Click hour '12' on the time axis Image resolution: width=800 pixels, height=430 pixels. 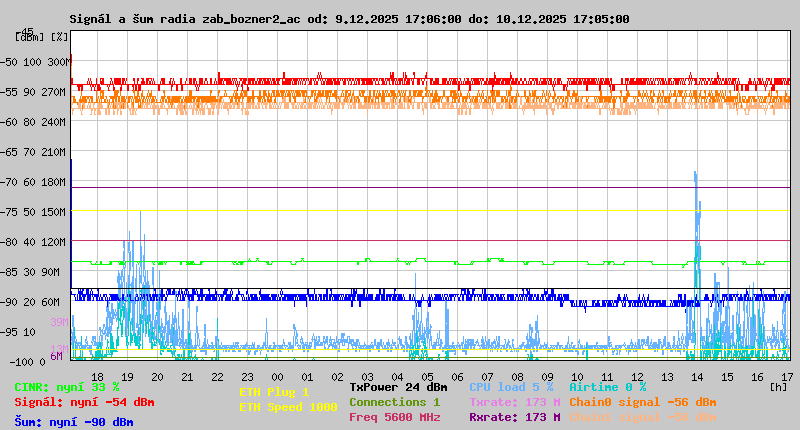click(x=637, y=377)
